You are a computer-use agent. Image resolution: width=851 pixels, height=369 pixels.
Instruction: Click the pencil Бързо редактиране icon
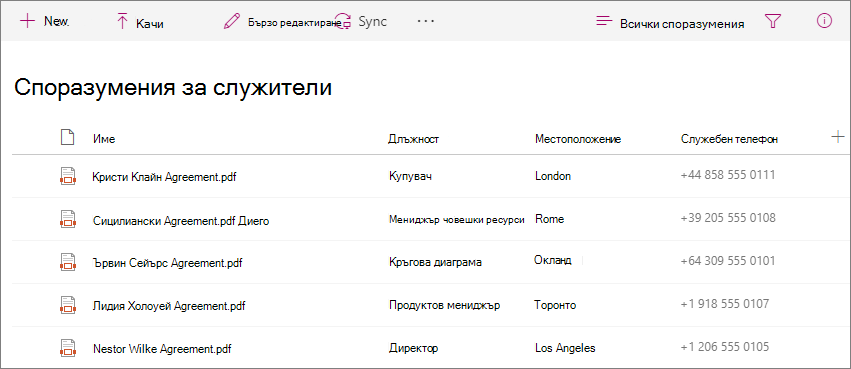pos(232,22)
